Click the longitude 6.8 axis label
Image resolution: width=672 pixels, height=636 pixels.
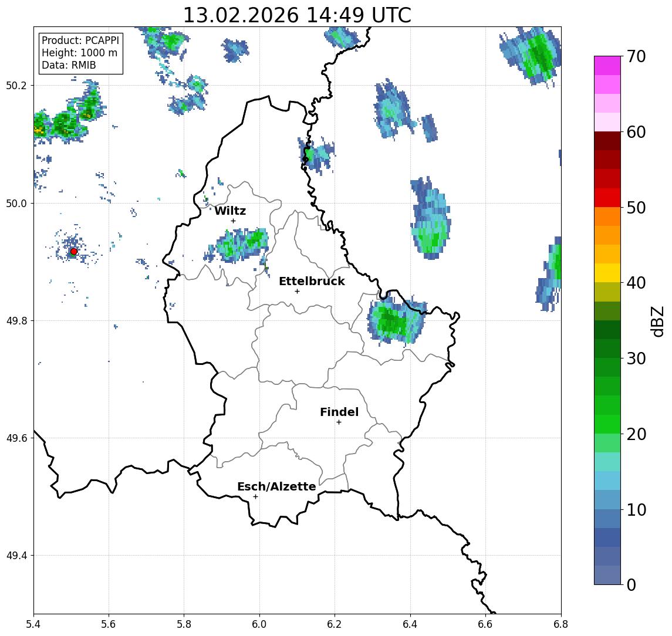(x=561, y=624)
